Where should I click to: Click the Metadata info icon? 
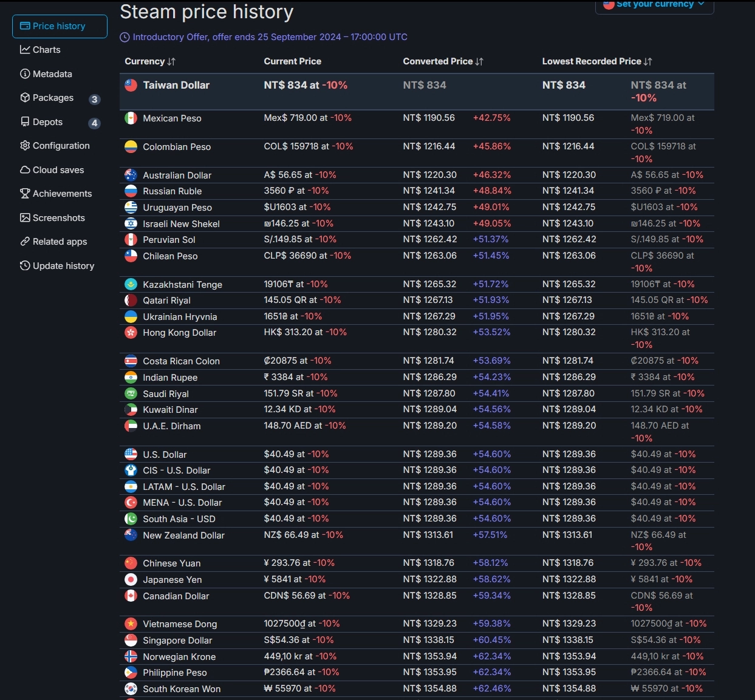[x=25, y=74]
